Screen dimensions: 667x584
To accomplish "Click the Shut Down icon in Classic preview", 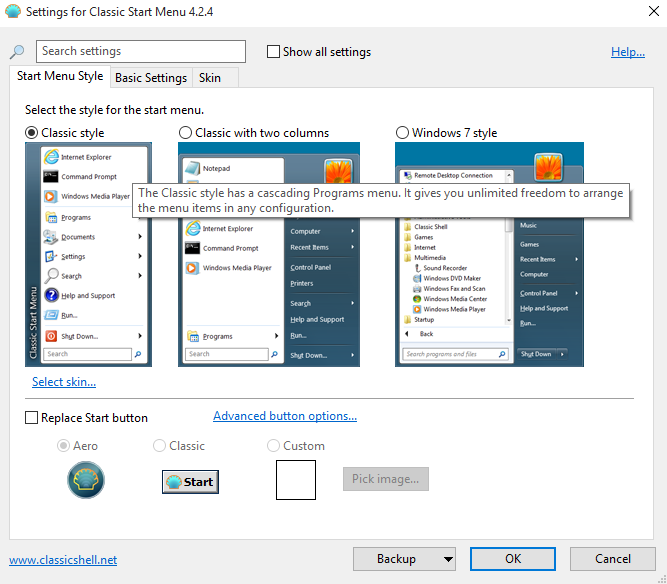I will pos(51,336).
